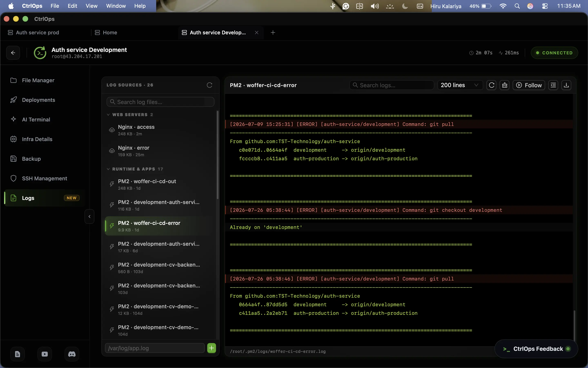
Task: Toggle line wrap icon in log toolbar
Action: pos(553,85)
